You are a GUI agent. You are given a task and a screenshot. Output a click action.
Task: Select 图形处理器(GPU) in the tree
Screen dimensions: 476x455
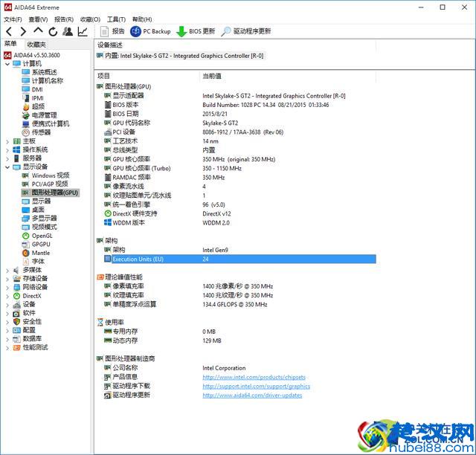coord(50,193)
